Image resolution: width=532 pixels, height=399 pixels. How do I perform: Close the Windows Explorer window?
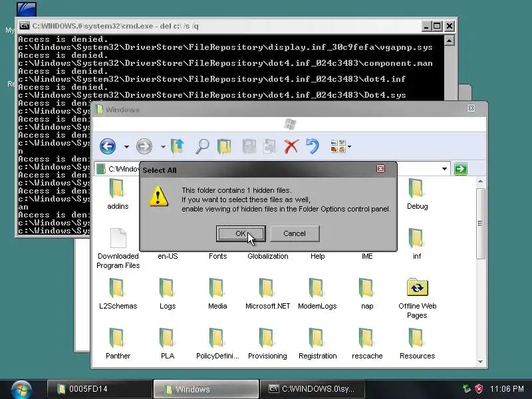471,108
